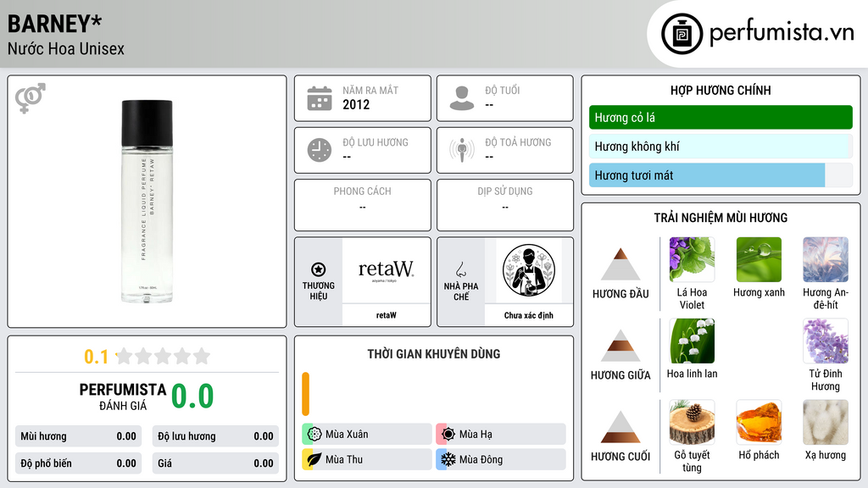
Task: Open the Hổ phách note image
Action: [759, 422]
